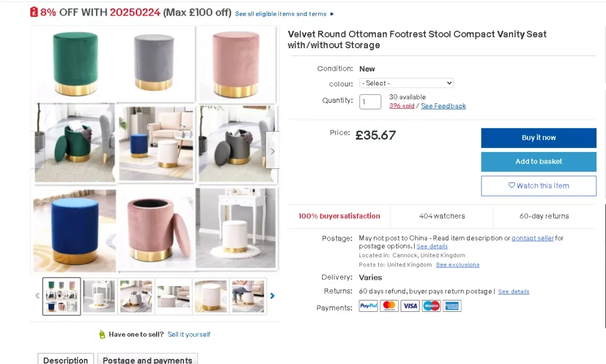This screenshot has height=364, width=606.
Task: Click the PayPal payment icon
Action: pyautogui.click(x=368, y=306)
